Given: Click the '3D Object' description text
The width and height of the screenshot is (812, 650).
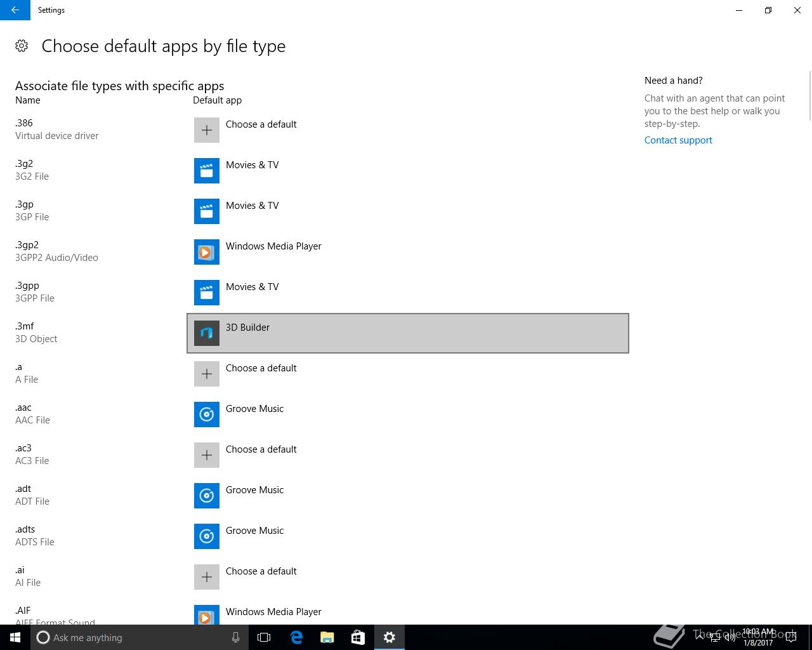Looking at the screenshot, I should tap(36, 339).
